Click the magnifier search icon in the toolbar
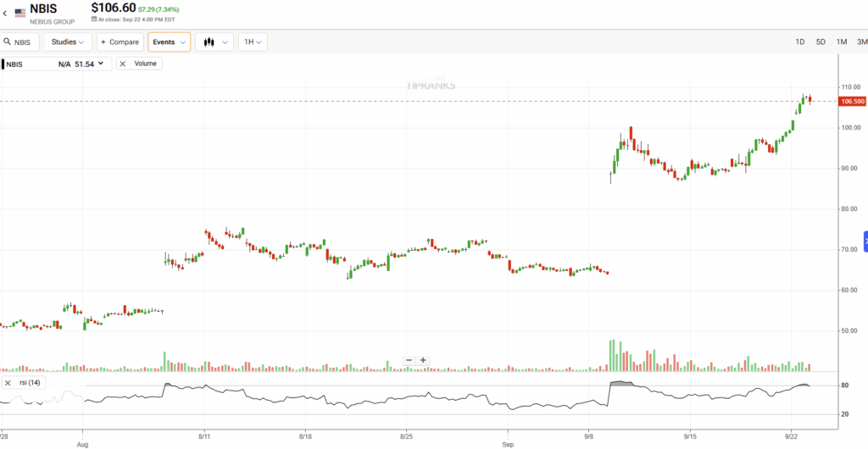Screen dimensions: 868x449 tap(8, 42)
